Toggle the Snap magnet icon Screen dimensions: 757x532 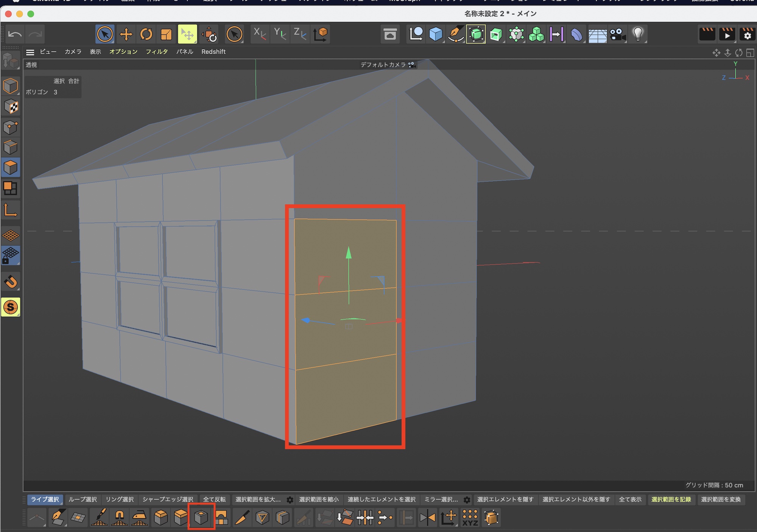click(x=11, y=282)
